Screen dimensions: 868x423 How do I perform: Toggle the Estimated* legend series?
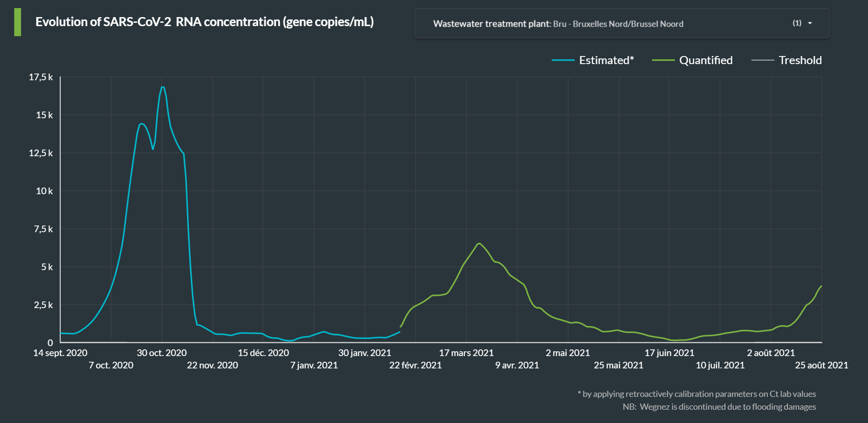(593, 60)
